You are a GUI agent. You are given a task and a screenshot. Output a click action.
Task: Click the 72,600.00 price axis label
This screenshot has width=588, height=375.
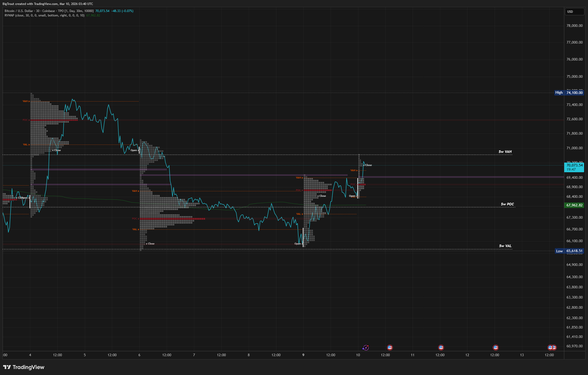[x=574, y=119]
